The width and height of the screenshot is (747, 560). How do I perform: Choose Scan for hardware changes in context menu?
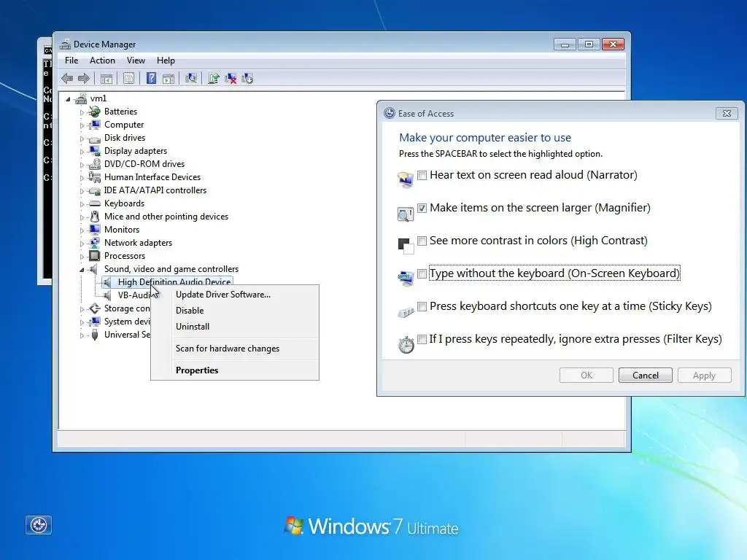point(235,349)
